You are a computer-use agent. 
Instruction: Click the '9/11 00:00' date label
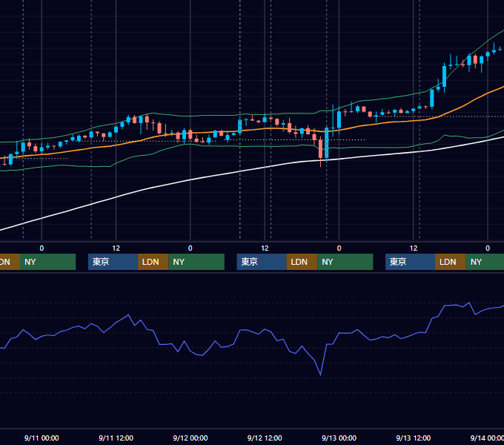point(42,438)
